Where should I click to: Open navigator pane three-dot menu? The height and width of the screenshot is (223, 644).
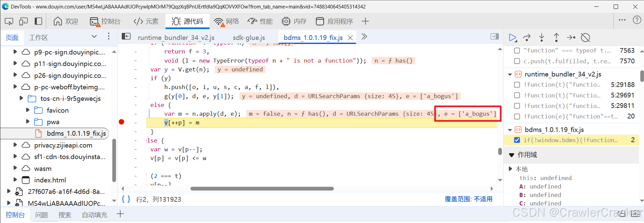tap(109, 37)
